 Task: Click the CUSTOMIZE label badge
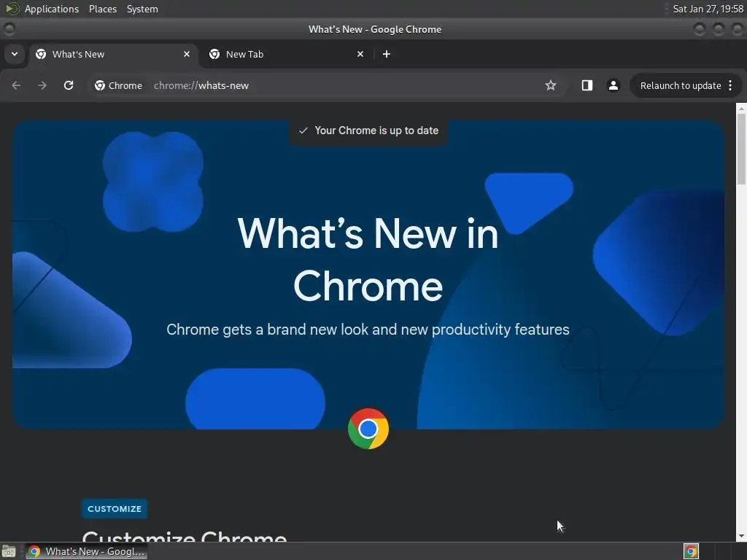click(x=115, y=508)
